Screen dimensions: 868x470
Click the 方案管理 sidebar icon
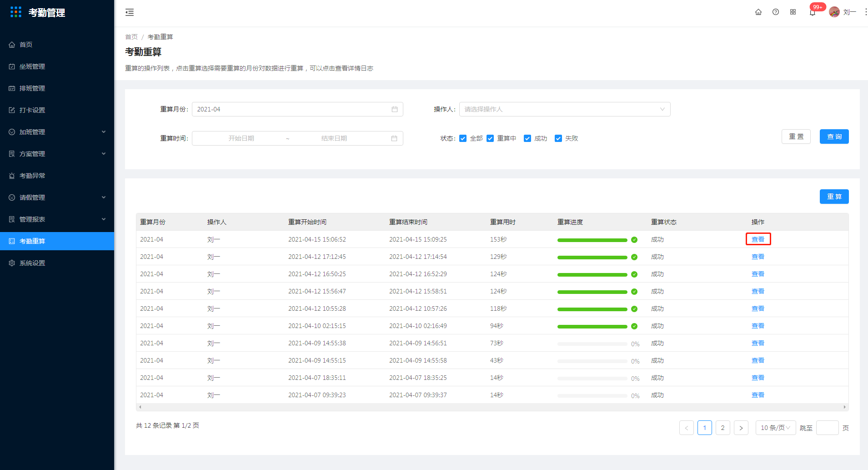pyautogui.click(x=12, y=154)
